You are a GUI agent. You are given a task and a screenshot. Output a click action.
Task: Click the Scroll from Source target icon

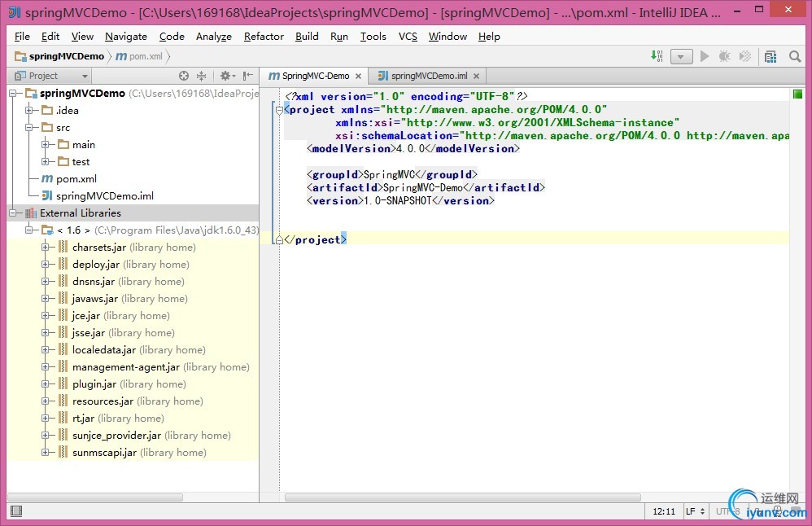tap(184, 76)
